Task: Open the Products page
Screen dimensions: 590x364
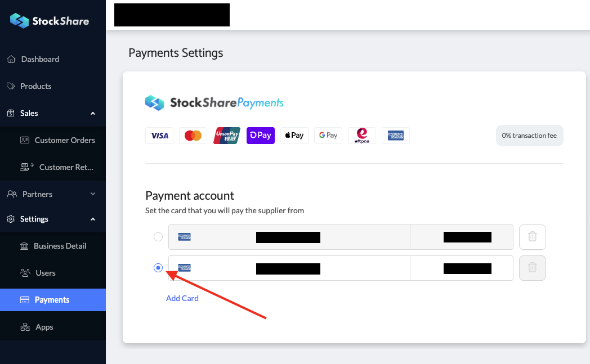Action: pyautogui.click(x=35, y=86)
